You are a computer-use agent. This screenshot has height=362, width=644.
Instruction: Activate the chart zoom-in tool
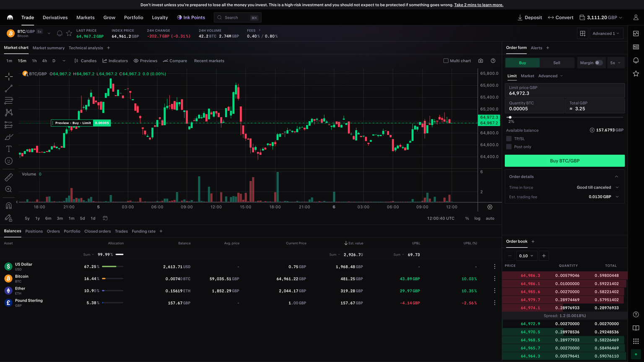pyautogui.click(x=8, y=189)
